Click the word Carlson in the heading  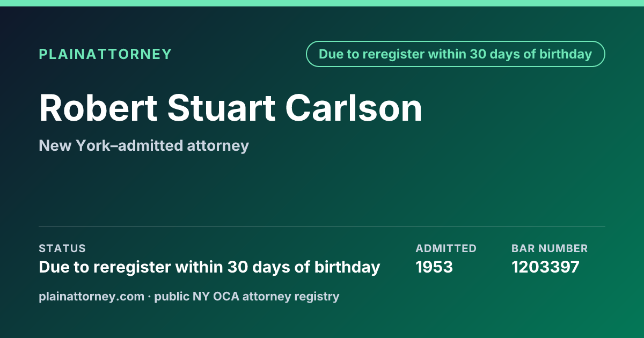[x=354, y=108]
